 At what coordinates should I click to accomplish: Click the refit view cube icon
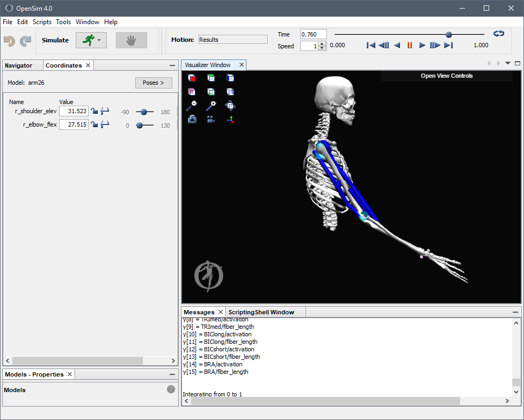tap(230, 106)
